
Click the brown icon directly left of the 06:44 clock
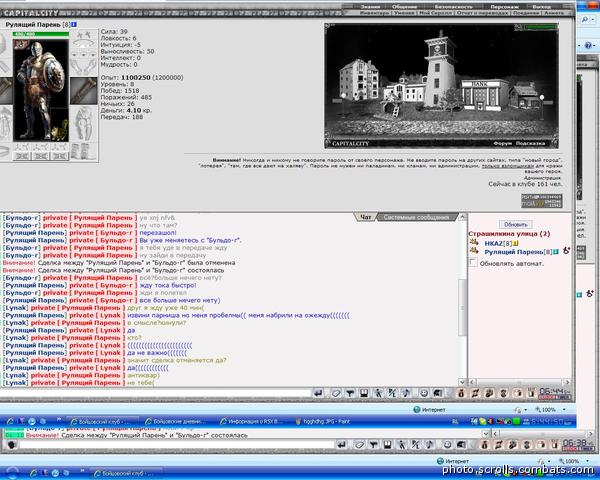coord(531,393)
